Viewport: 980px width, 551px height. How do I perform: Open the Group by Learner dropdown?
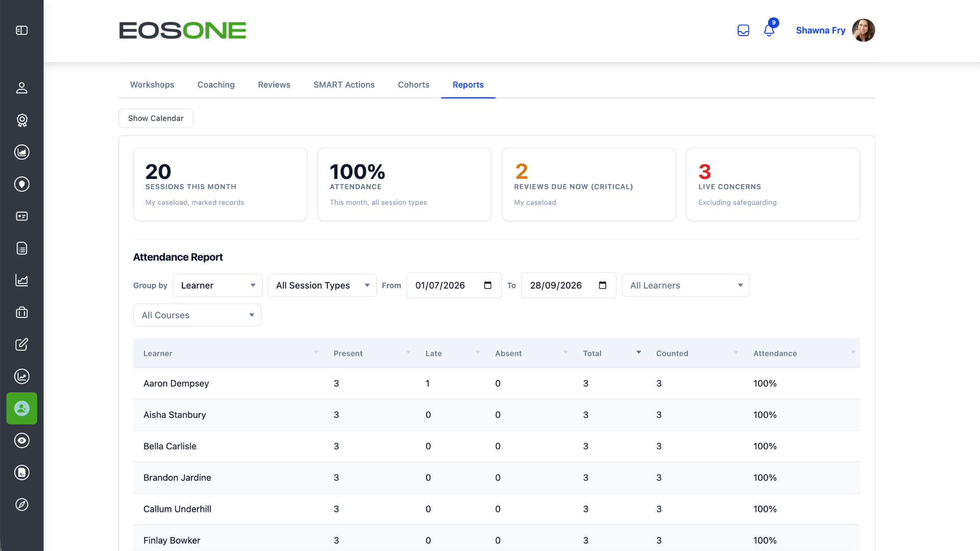point(217,285)
